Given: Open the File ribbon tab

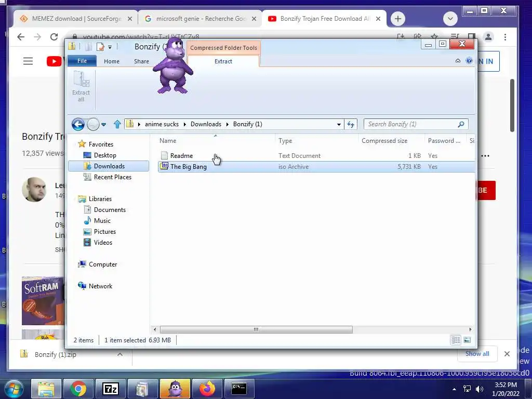Looking at the screenshot, I should 82,61.
